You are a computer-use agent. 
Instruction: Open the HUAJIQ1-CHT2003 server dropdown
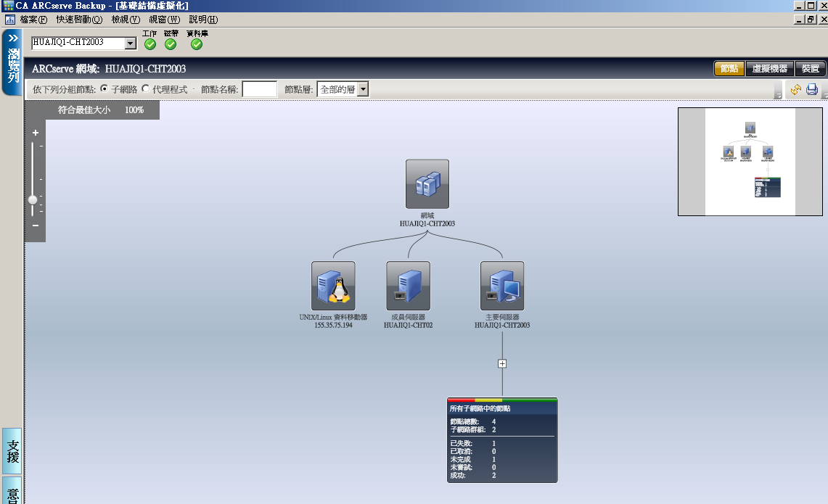[131, 44]
